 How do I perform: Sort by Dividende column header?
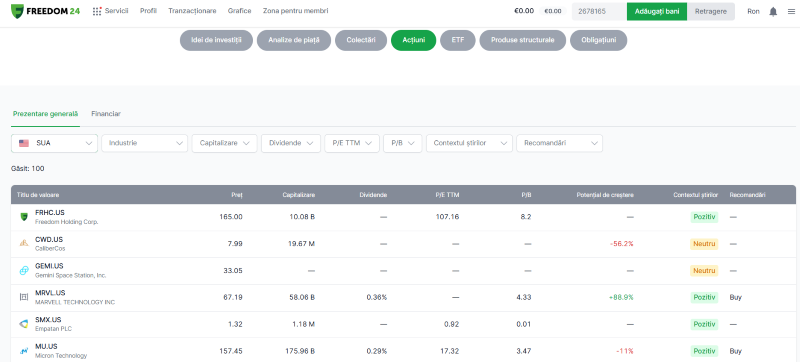point(373,195)
